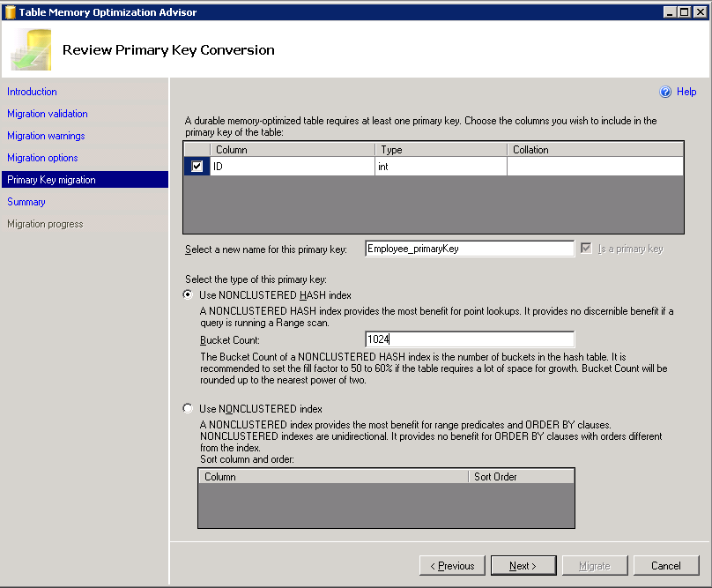Click the wizard database header image
The image size is (712, 588).
(32, 49)
